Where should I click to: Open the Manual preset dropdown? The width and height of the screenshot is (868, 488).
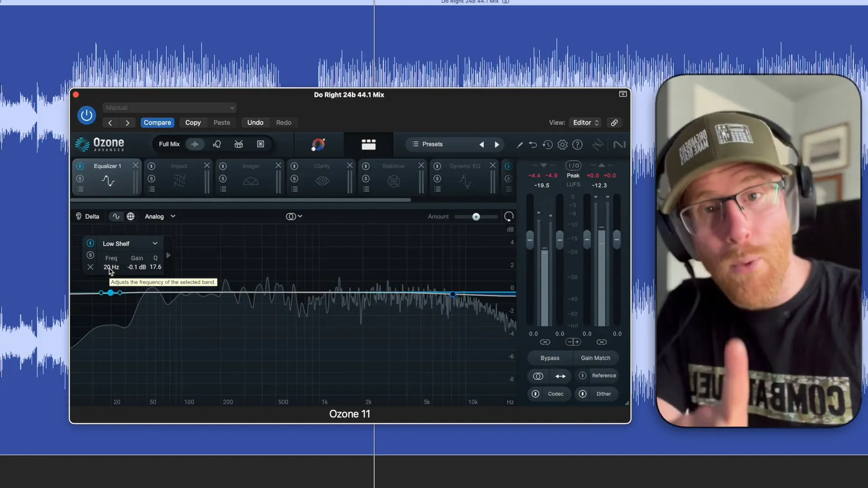[170, 108]
